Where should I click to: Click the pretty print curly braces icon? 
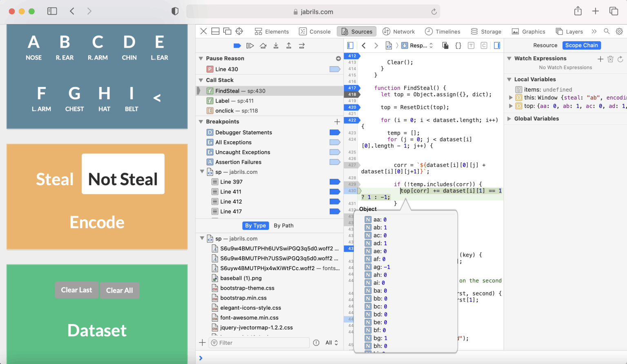pos(458,46)
